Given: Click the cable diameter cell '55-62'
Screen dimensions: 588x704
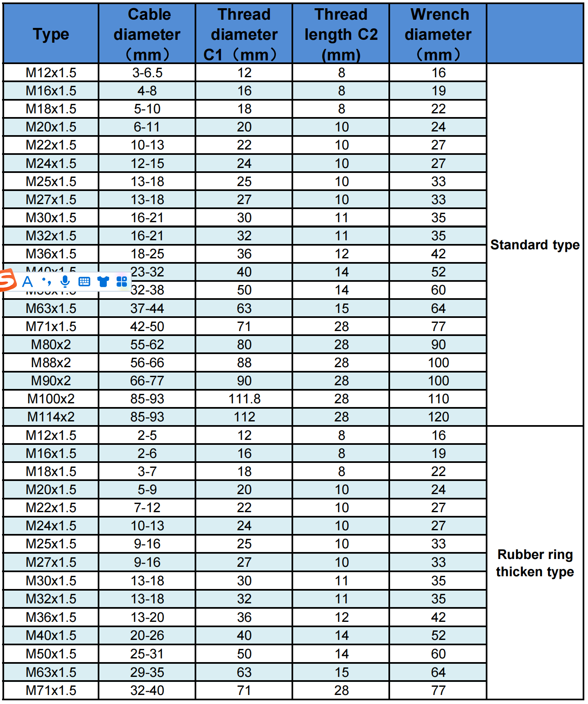Looking at the screenshot, I should pyautogui.click(x=147, y=345).
